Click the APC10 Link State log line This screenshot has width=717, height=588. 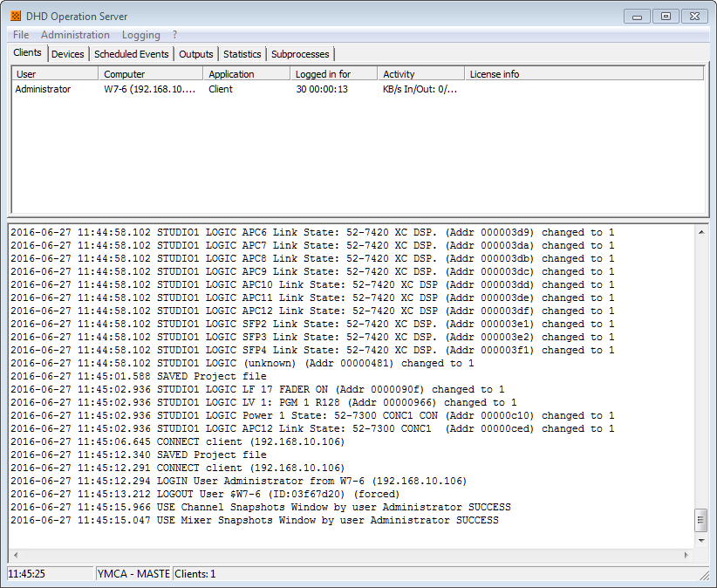(x=312, y=285)
